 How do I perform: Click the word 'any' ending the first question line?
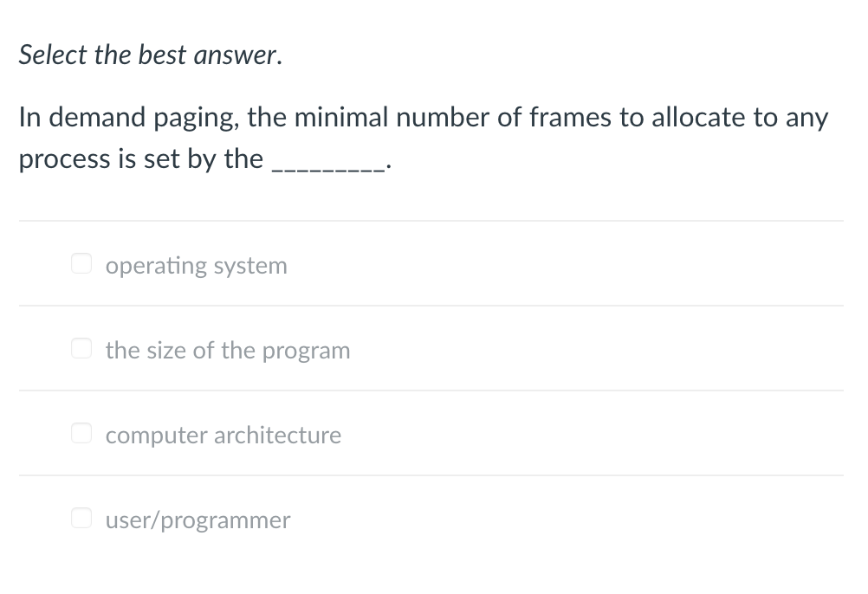click(x=806, y=119)
